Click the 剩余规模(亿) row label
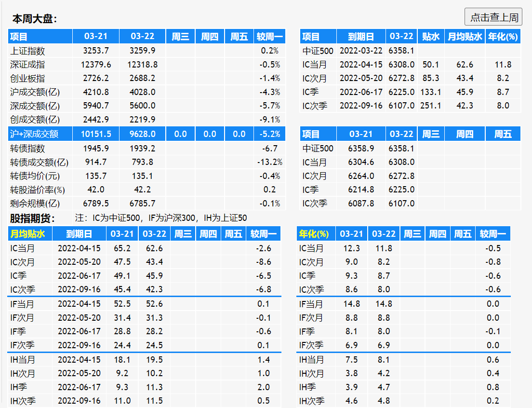532x408 pixels. click(35, 204)
